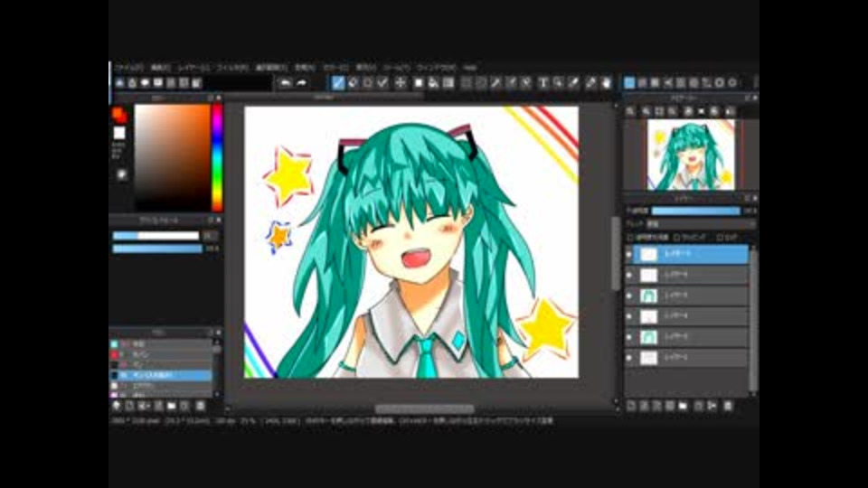Image resolution: width=868 pixels, height=488 pixels.
Task: Click the Open file icon
Action: click(x=132, y=83)
